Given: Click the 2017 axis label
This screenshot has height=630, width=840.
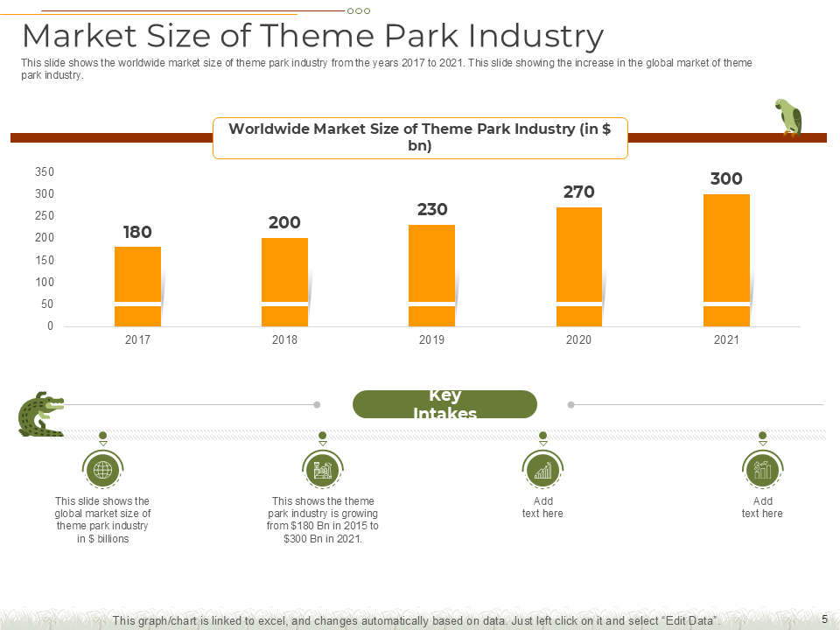Looking at the screenshot, I should (137, 339).
